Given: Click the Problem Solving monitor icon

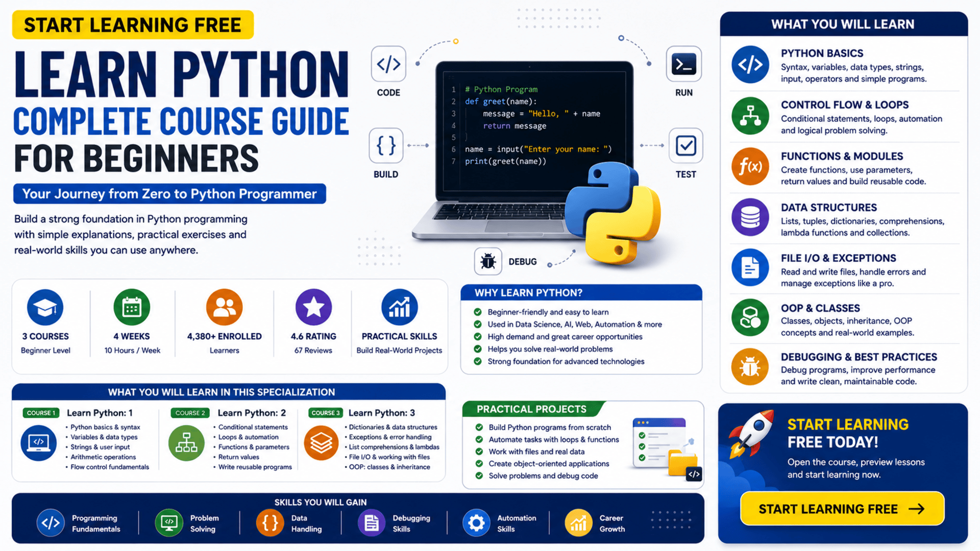Looking at the screenshot, I should 169,523.
